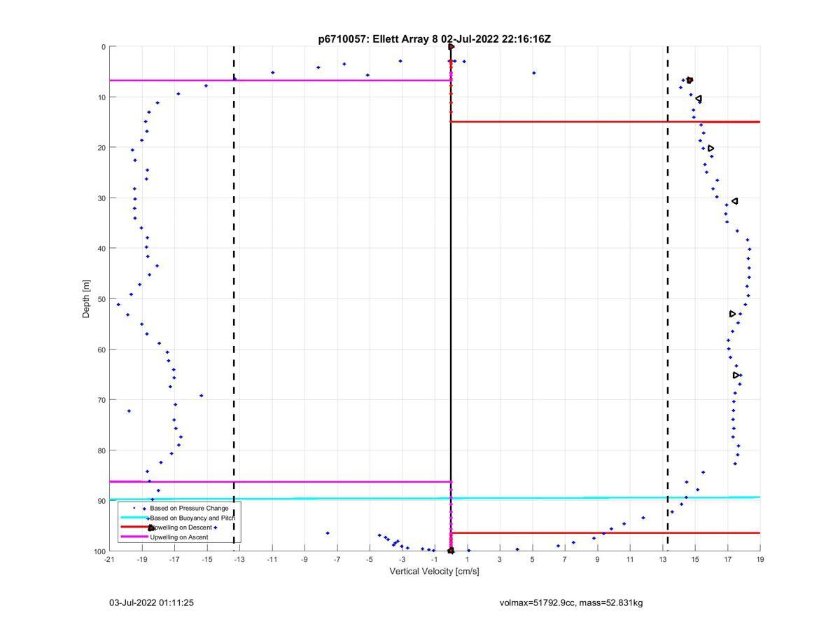The width and height of the screenshot is (840, 620).
Task: Click y-axis tick label '50'
Action: 101,299
